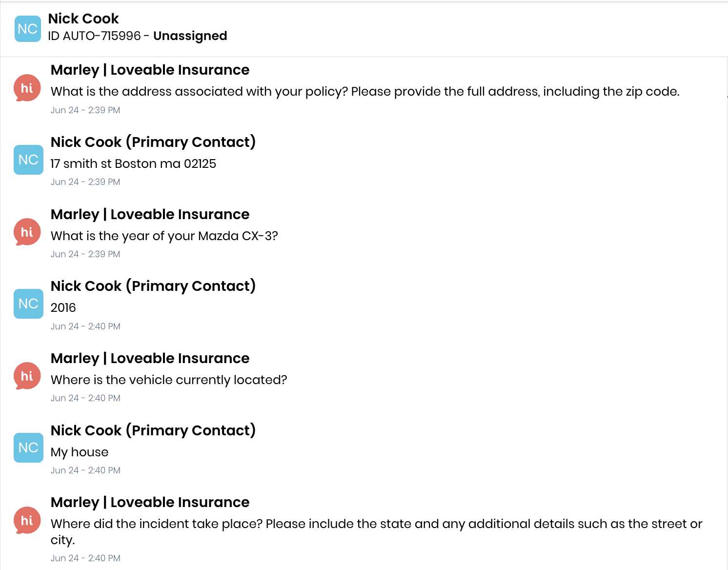This screenshot has width=728, height=570.
Task: Click Marley's hi avatar beside address question
Action: pos(27,88)
